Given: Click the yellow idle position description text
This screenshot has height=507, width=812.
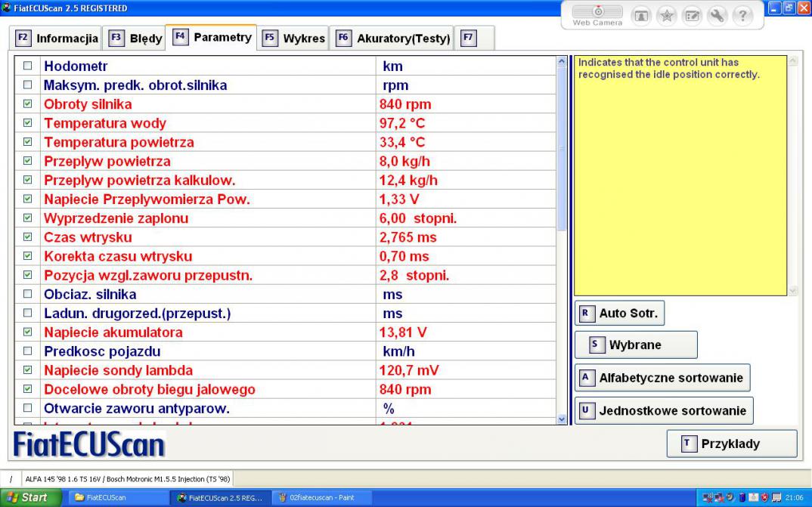Looking at the screenshot, I should pos(668,68).
